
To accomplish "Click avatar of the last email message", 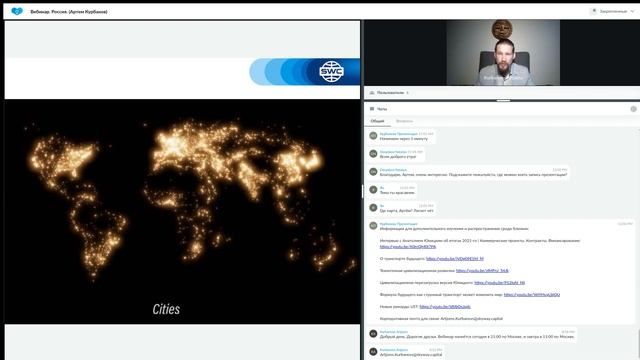I will click(x=373, y=352).
